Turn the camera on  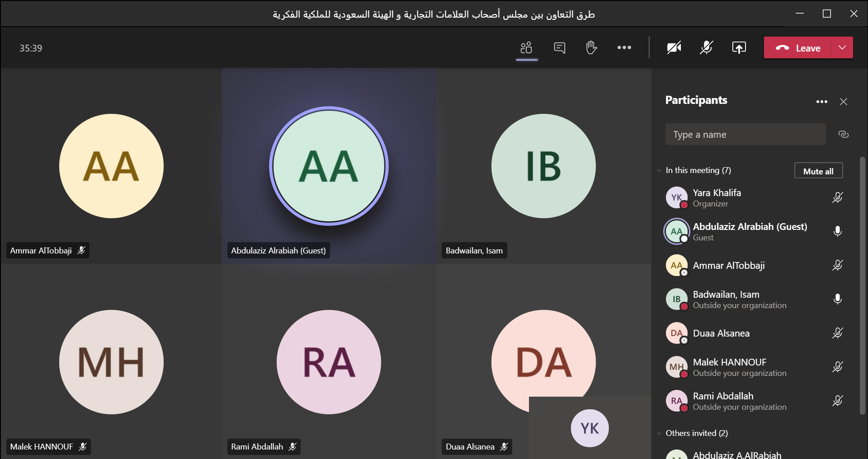click(674, 47)
